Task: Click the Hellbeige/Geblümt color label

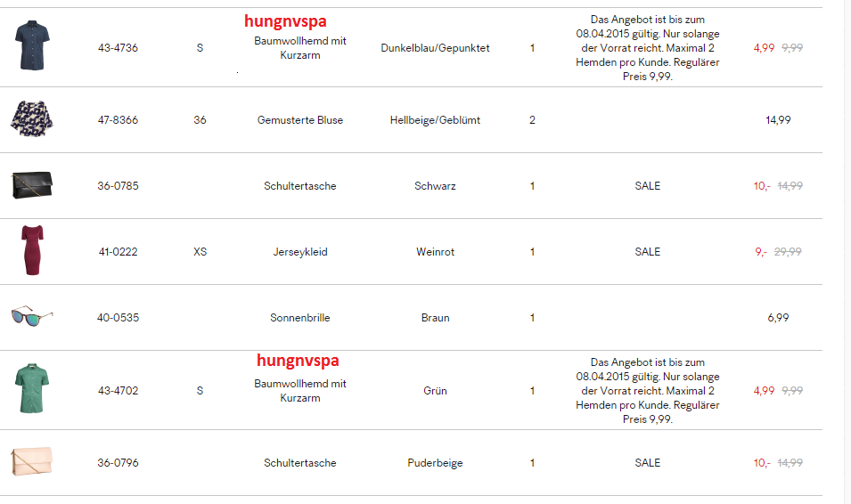Action: click(435, 120)
